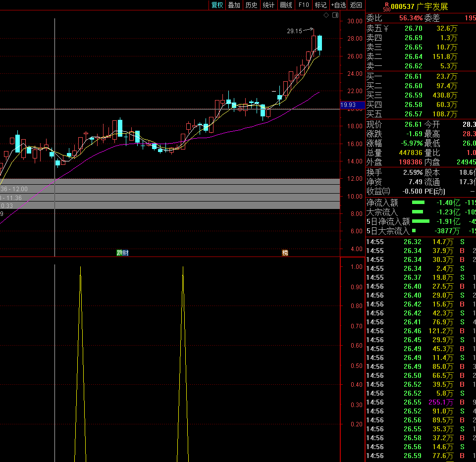
Task: Open the F10 company info page
Action: (304, 5)
